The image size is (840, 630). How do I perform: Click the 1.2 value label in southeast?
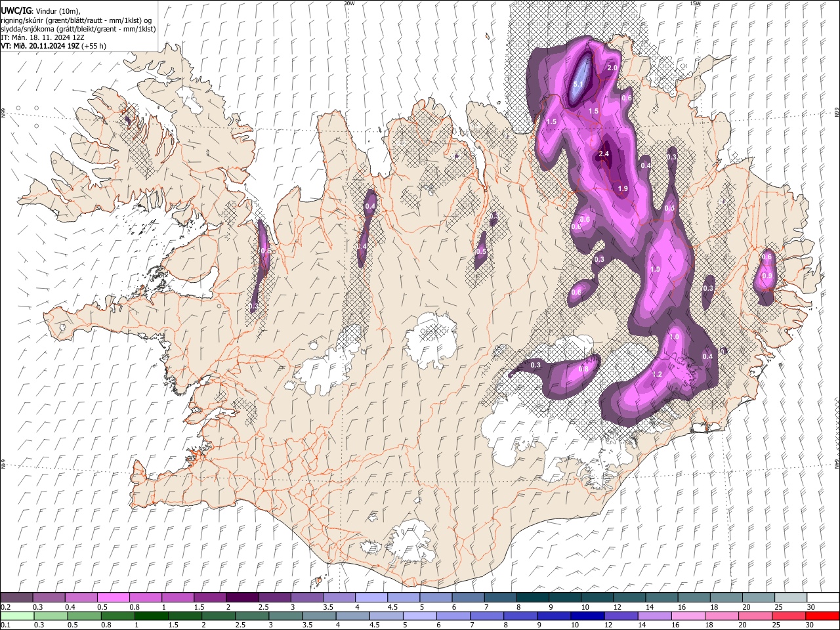point(658,375)
